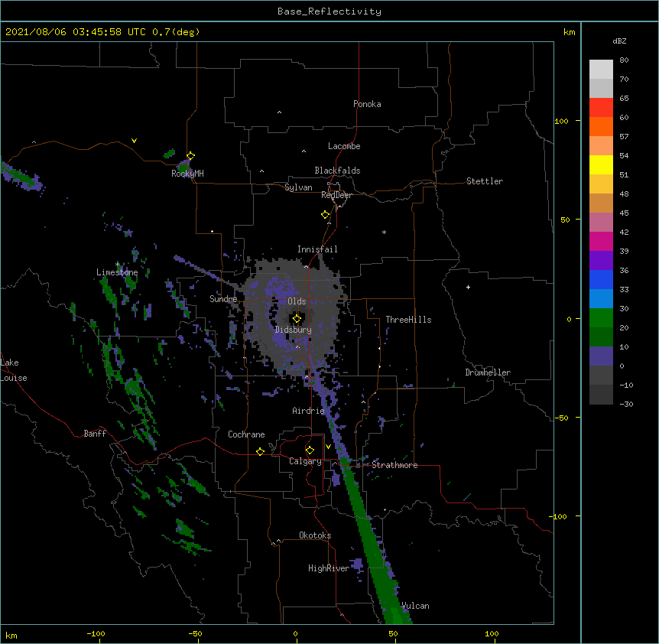Viewport: 659px width, 644px height.
Task: Click the white plus marker west of Drumheller
Action: [468, 287]
